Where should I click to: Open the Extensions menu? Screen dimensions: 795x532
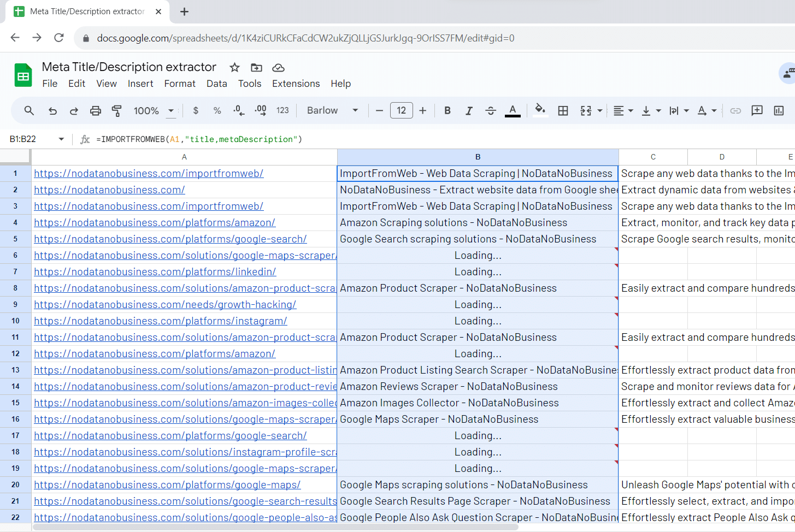296,84
